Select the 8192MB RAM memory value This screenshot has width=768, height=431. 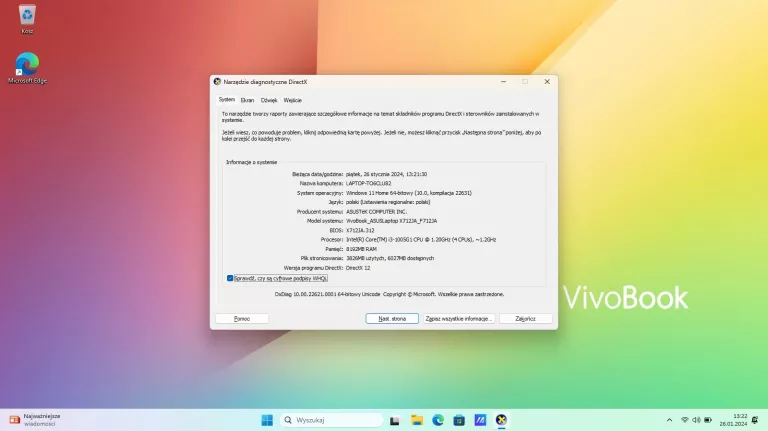[361, 249]
